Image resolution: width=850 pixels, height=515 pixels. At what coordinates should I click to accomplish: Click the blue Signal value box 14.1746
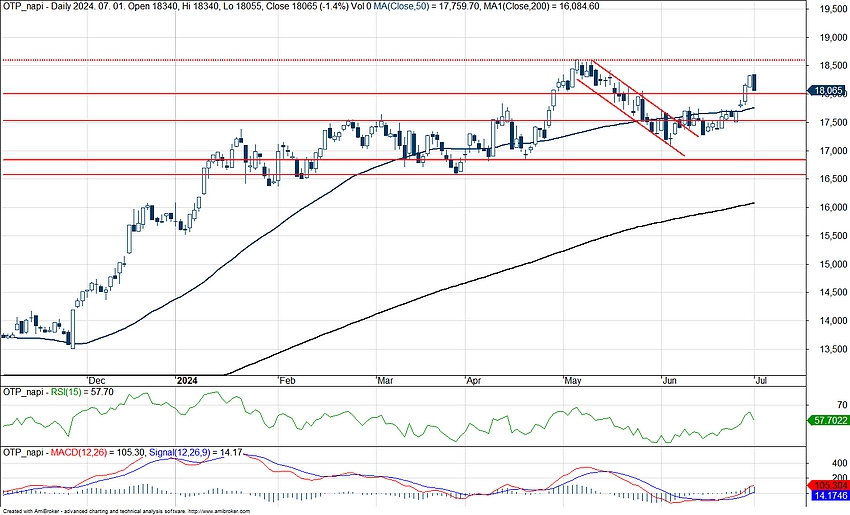828,495
